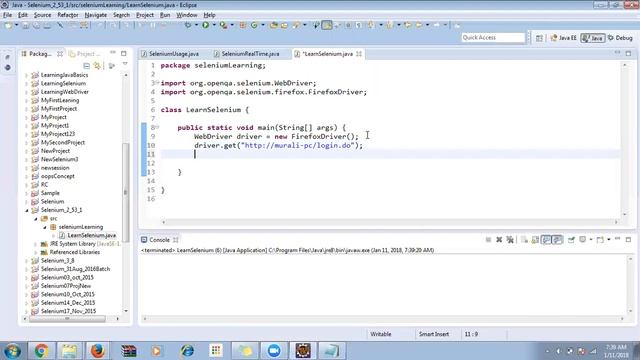Open the Package Explorer view menu triangle
The image size is (640, 360).
coord(125,64)
